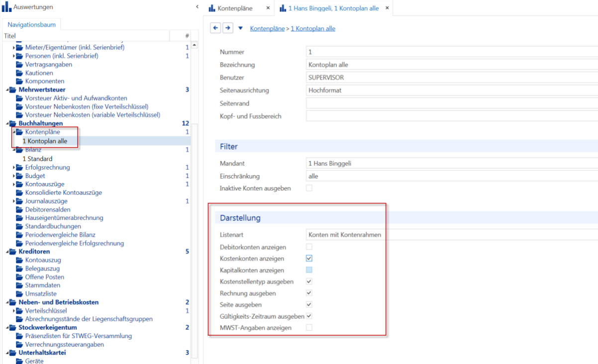Click the Standardbuchungen folder icon
598x364 pixels.
coord(20,227)
